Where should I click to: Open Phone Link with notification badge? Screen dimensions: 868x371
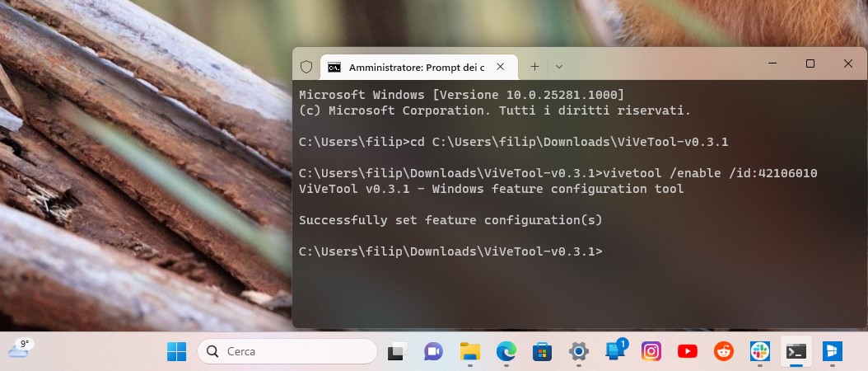point(615,350)
